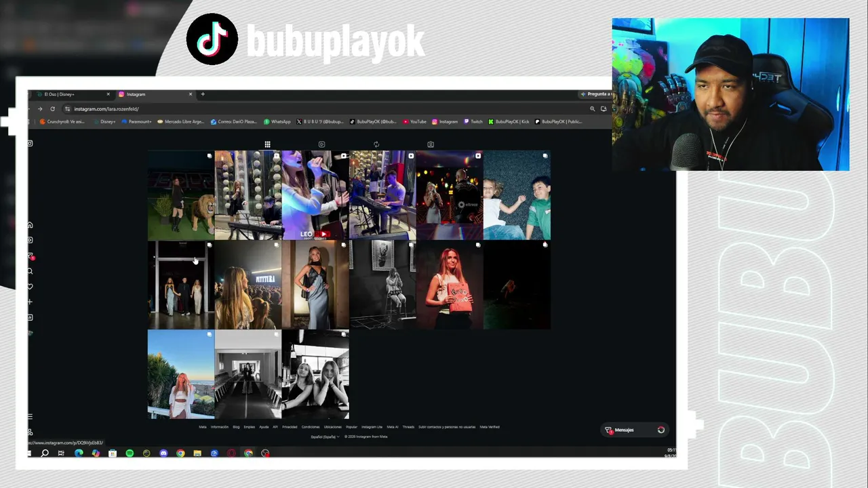Open the dashboard icon below the plus icon

(x=30, y=317)
